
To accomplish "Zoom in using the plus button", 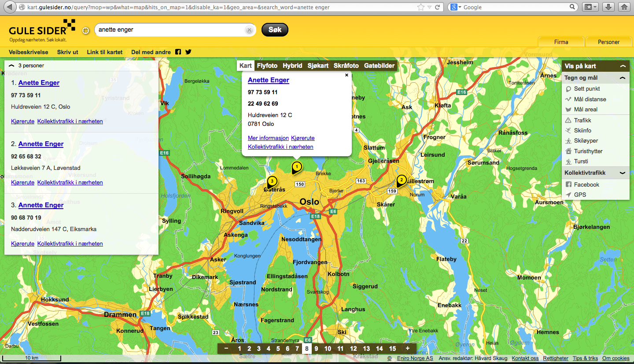I will point(408,349).
